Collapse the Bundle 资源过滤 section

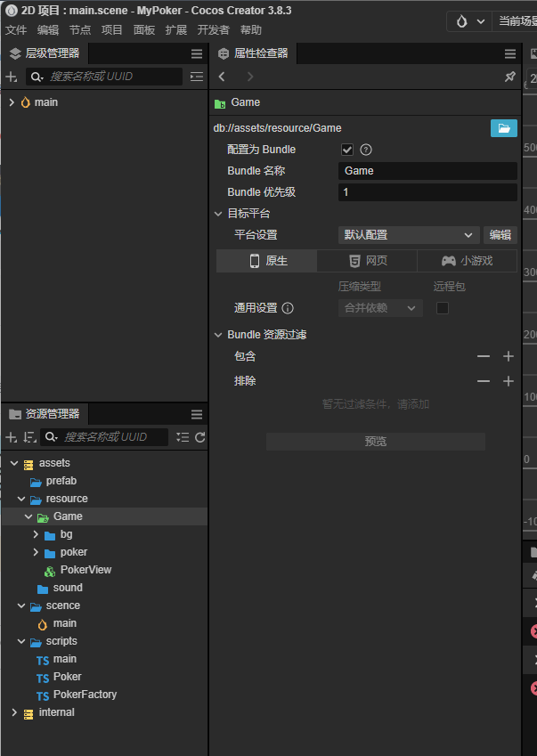[218, 335]
